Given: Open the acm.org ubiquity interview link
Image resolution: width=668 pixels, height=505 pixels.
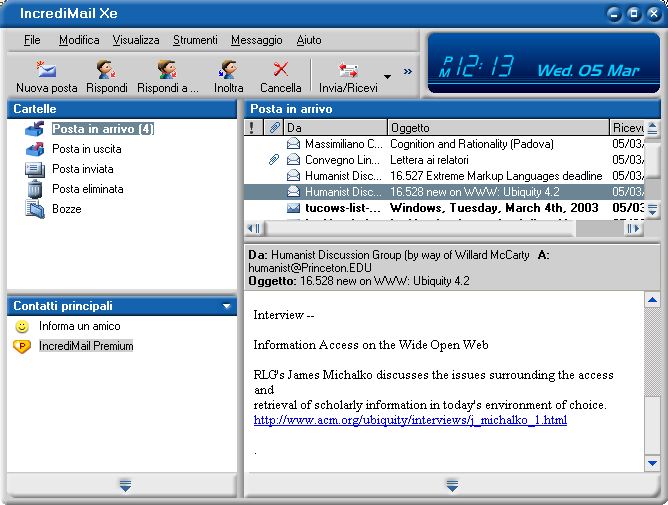Looking at the screenshot, I should point(410,420).
